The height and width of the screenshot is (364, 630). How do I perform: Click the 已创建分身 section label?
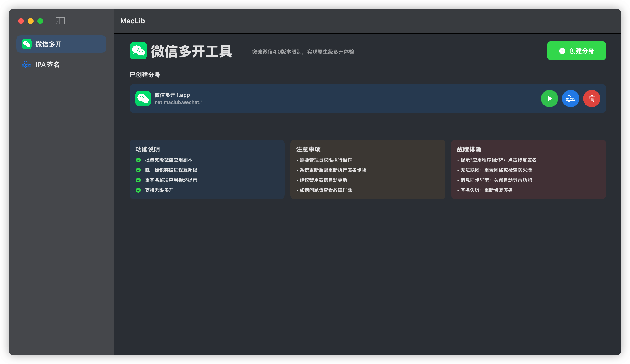145,75
